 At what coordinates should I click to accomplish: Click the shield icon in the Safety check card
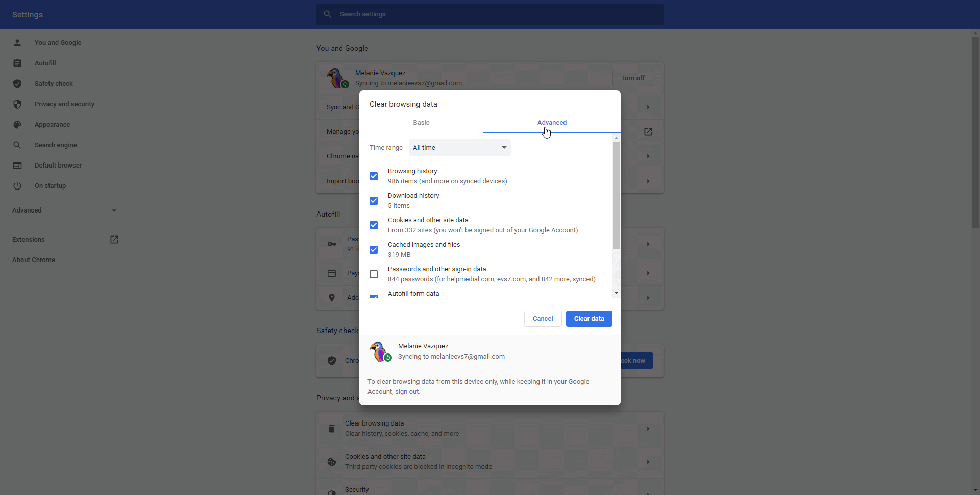(332, 361)
